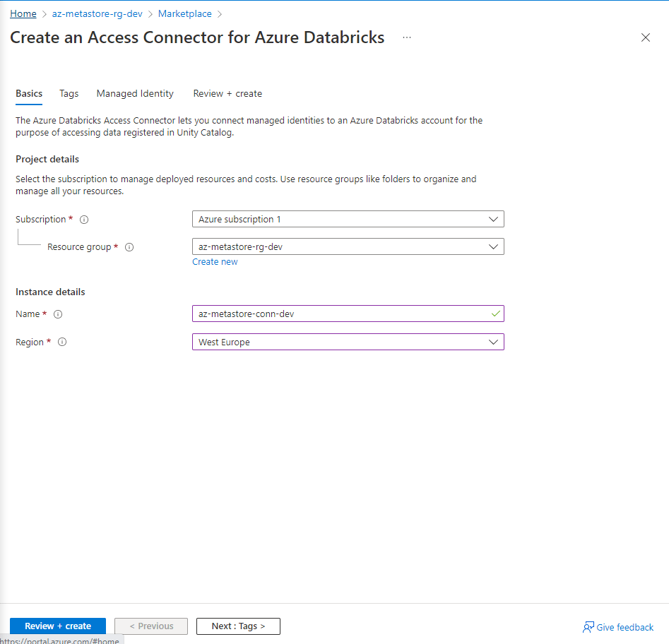Click the Region info icon
The width and height of the screenshot is (669, 644).
62,342
